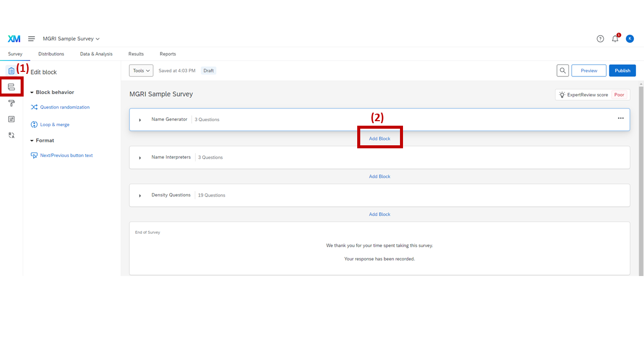Check notifications via the bell icon
Viewport: 644px width, 362px height.
click(615, 38)
